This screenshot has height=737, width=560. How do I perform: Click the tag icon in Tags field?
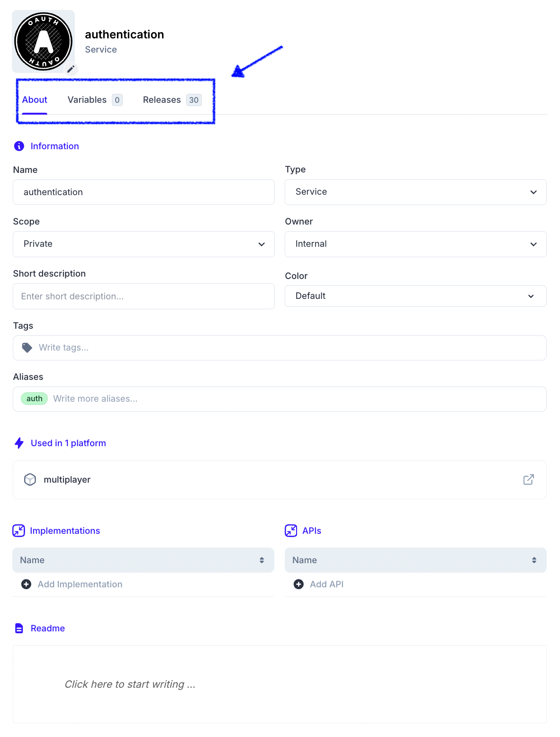point(27,348)
